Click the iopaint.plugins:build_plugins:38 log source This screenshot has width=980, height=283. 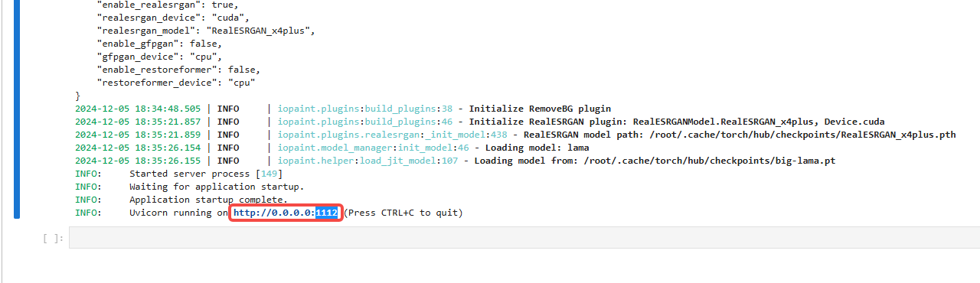(365, 109)
